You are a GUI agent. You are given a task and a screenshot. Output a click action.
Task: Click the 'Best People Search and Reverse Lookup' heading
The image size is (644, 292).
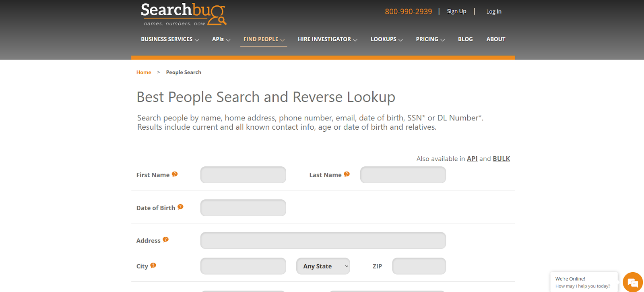point(266,97)
